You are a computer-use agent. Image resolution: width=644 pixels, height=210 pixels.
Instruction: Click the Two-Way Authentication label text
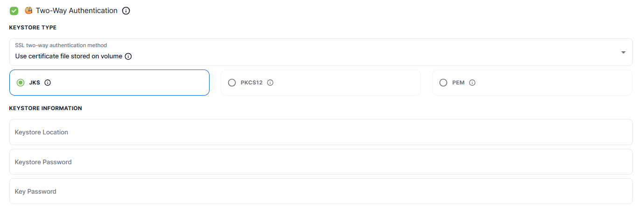(77, 11)
